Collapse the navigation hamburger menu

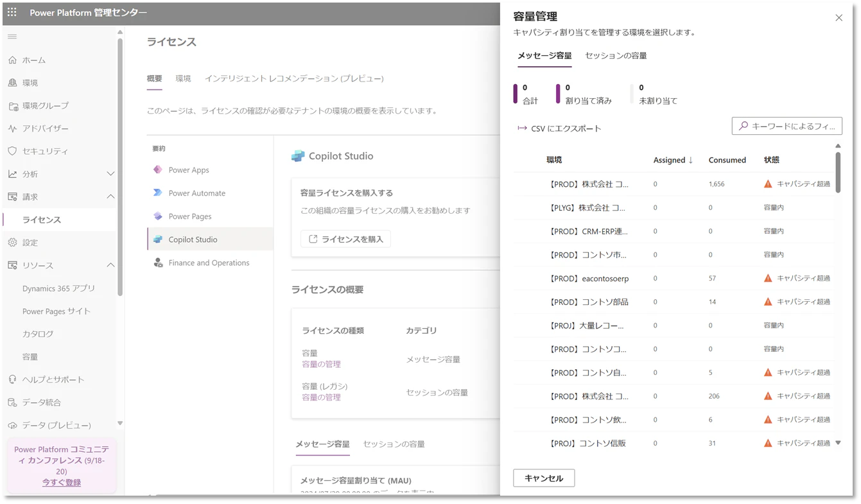(12, 37)
